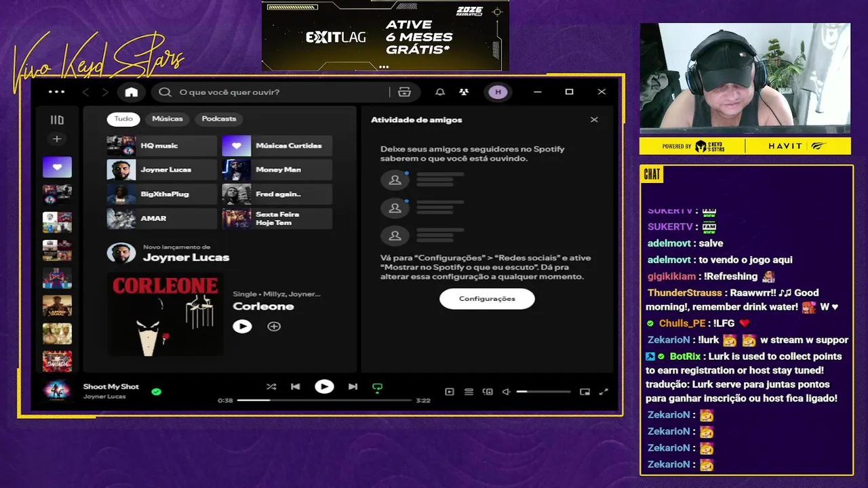Expand Your Library sidebar icon

pyautogui.click(x=57, y=120)
